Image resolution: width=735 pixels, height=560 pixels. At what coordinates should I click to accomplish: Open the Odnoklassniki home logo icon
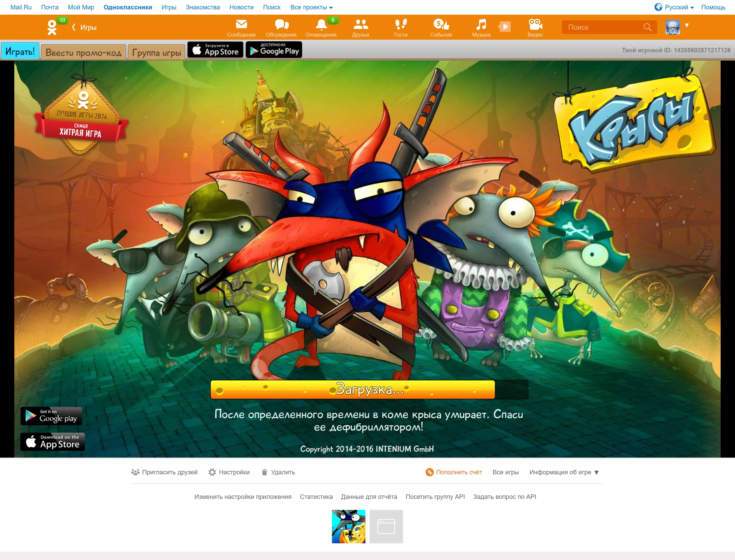(52, 27)
